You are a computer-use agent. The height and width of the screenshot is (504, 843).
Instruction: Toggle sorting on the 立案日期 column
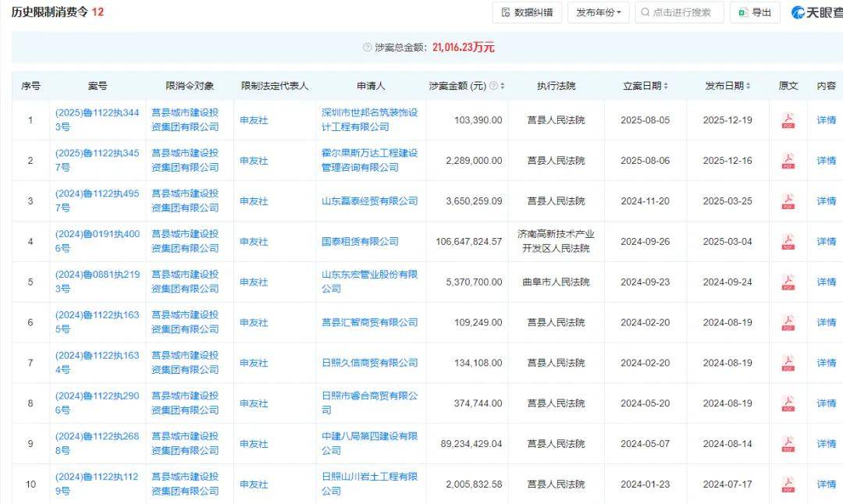click(667, 86)
